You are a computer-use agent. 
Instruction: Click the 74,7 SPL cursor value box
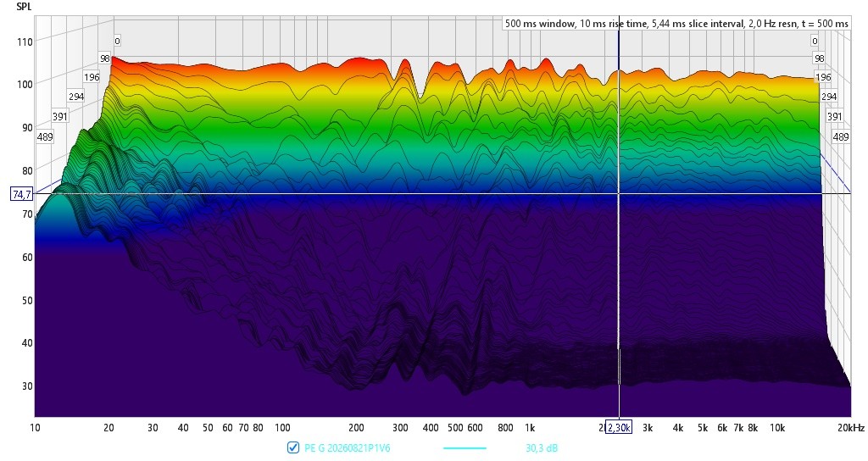tap(22, 194)
